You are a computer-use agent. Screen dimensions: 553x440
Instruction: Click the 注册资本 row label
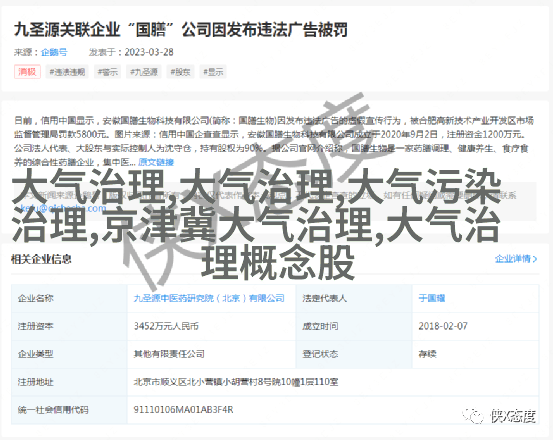pyautogui.click(x=36, y=326)
